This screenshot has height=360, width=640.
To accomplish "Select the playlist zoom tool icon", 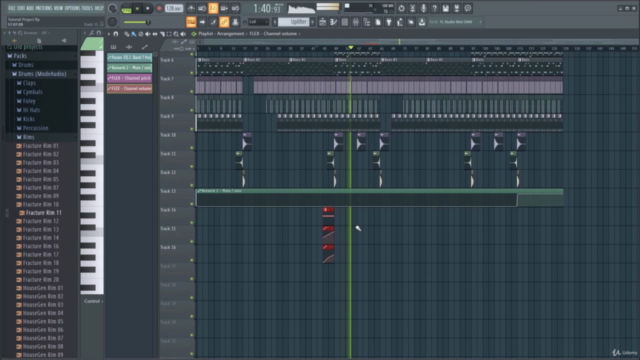I will (176, 34).
